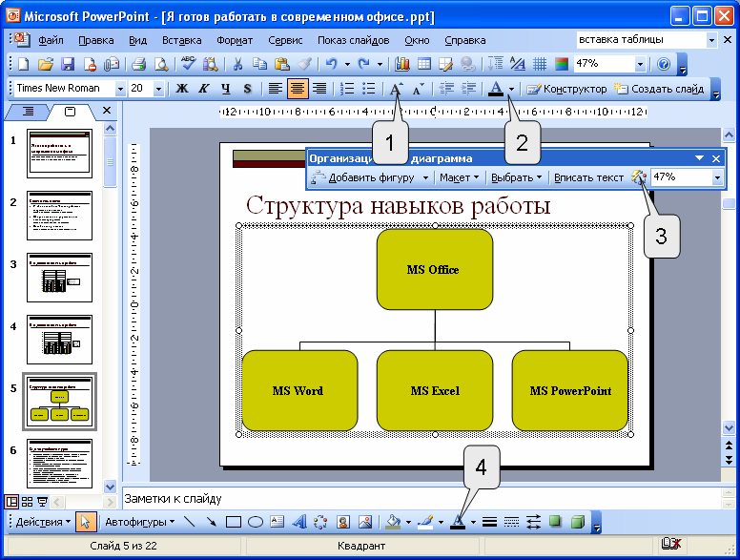Expand the Добавить фигуру dropdown arrow
The height and width of the screenshot is (560, 740).
click(425, 178)
